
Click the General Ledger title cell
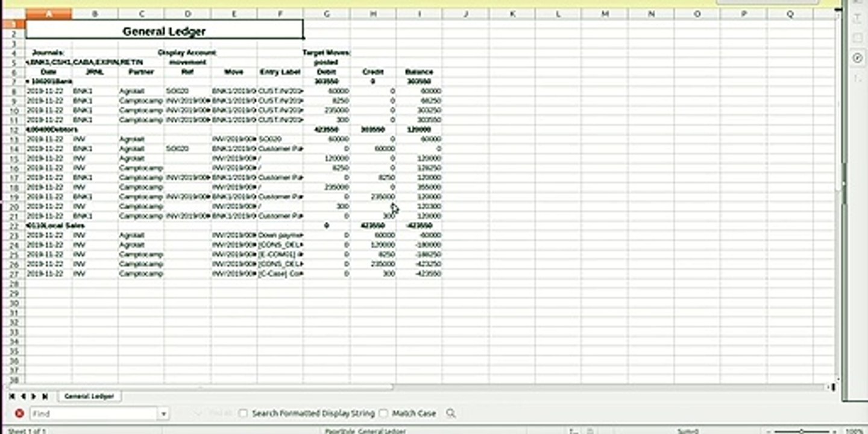165,30
